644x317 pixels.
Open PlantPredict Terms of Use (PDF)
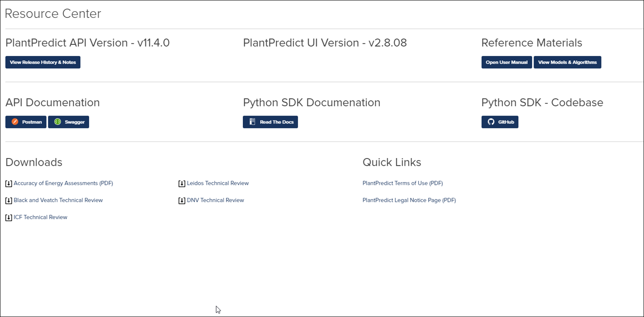pyautogui.click(x=403, y=183)
